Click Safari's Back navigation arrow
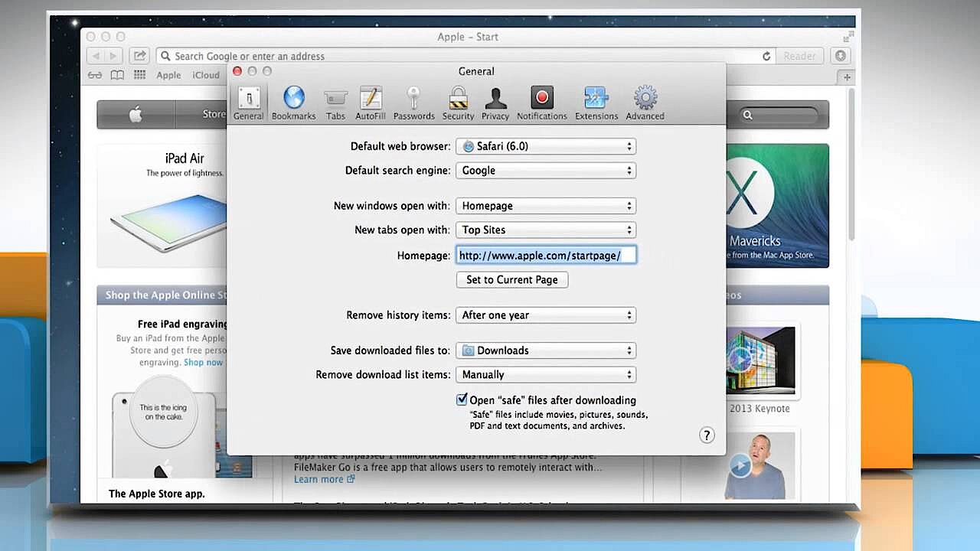The width and height of the screenshot is (980, 551). (96, 56)
